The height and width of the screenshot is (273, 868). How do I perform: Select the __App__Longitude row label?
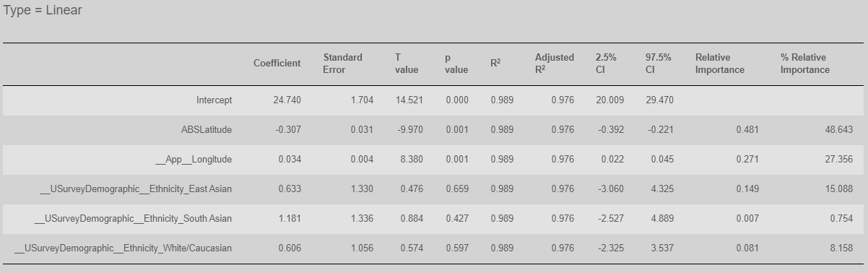pos(194,160)
